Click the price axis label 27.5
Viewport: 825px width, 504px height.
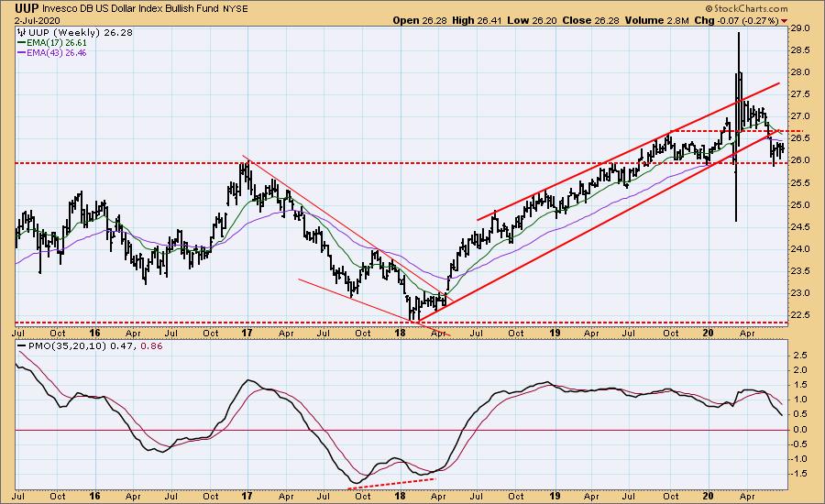[799, 94]
